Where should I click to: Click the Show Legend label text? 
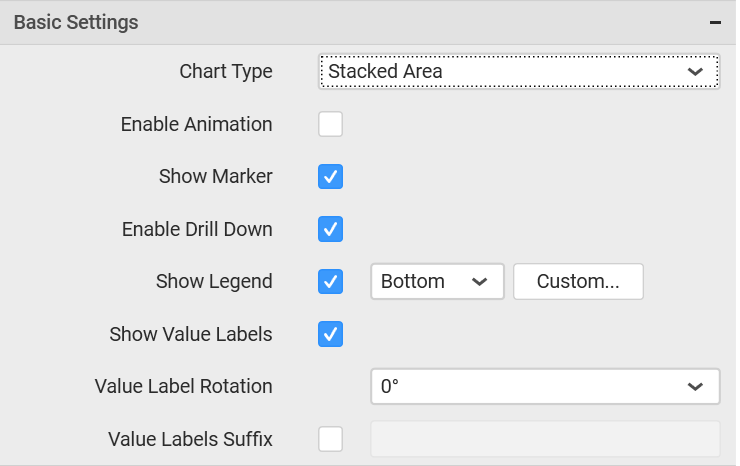tap(214, 281)
